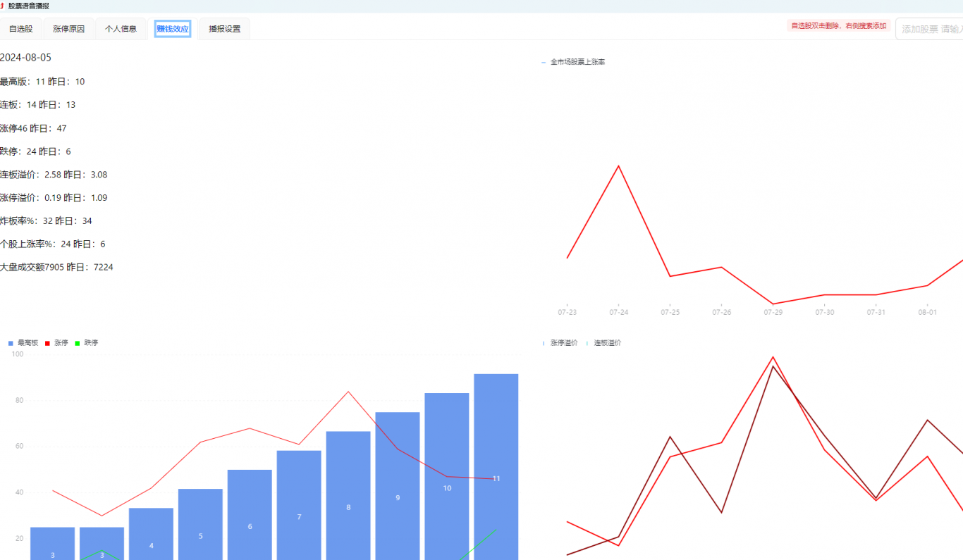Click the 股票语音播报 window title
Screen dimensions: 963x560
pos(29,6)
